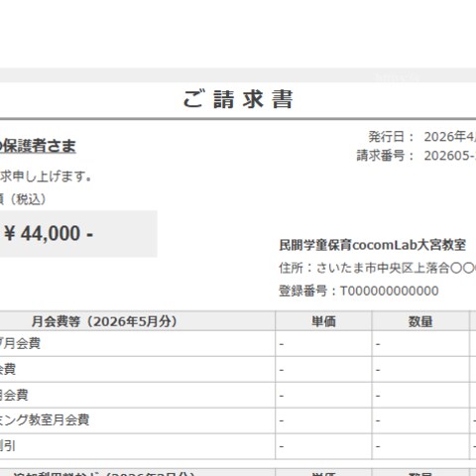Click the ¥ 44,000 - total amount
Image resolution: width=476 pixels, height=476 pixels.
pos(49,233)
